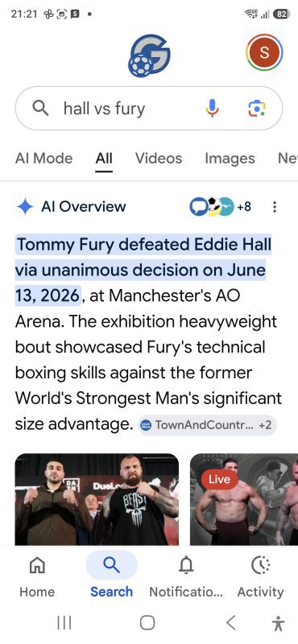Open the Activity tab icon
Viewport: 298px width, 644px height.
click(261, 576)
